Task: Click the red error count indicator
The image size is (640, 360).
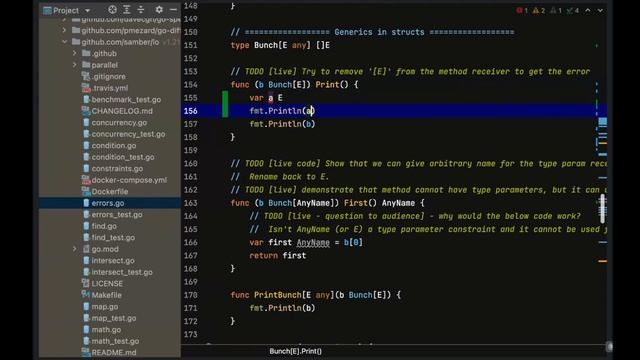Action: click(522, 10)
